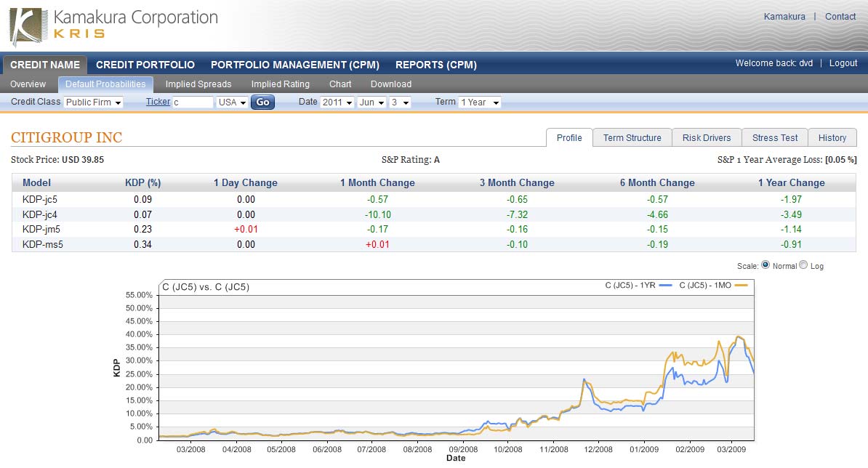Click the -3.49 one year change value
This screenshot has height=468, width=868.
(x=791, y=214)
